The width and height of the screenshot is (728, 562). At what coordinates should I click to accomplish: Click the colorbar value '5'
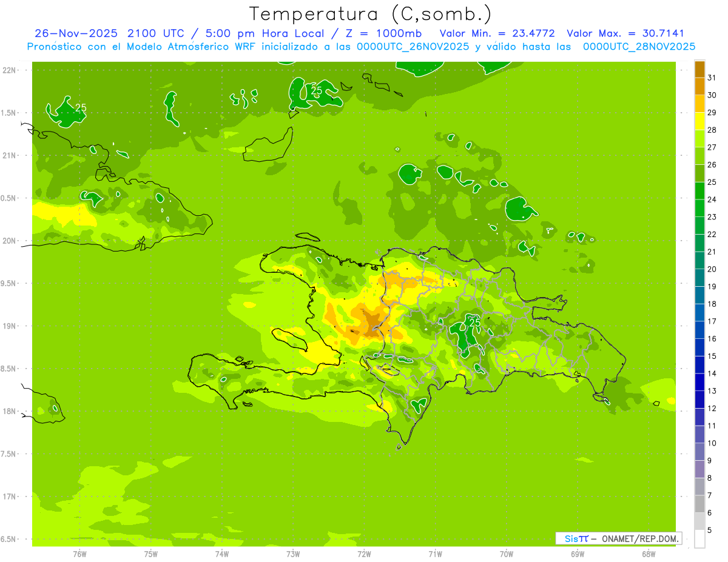710,530
